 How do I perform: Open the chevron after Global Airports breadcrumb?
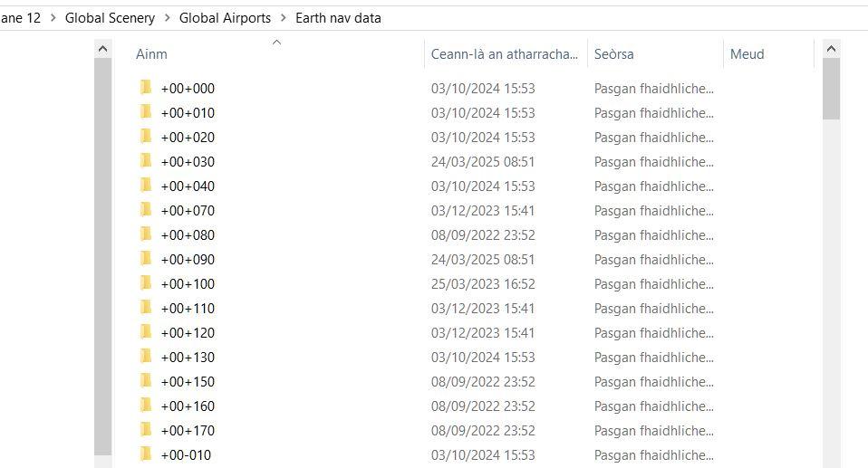(283, 18)
